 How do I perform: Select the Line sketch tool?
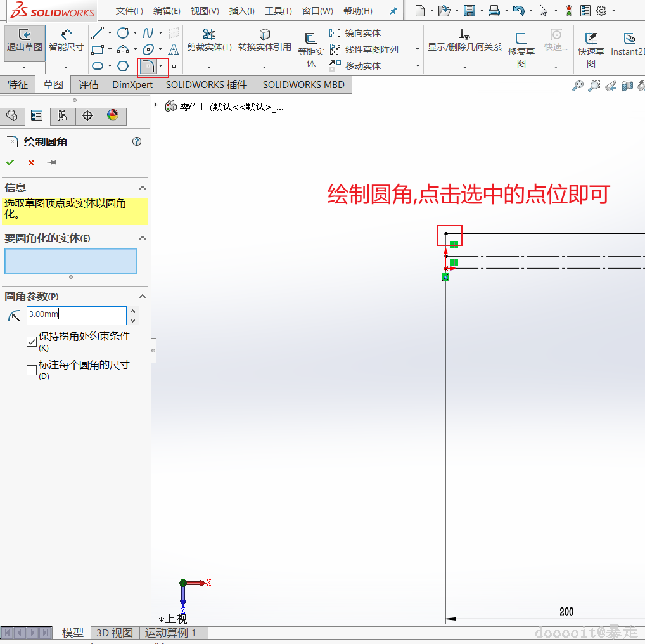coord(98,33)
